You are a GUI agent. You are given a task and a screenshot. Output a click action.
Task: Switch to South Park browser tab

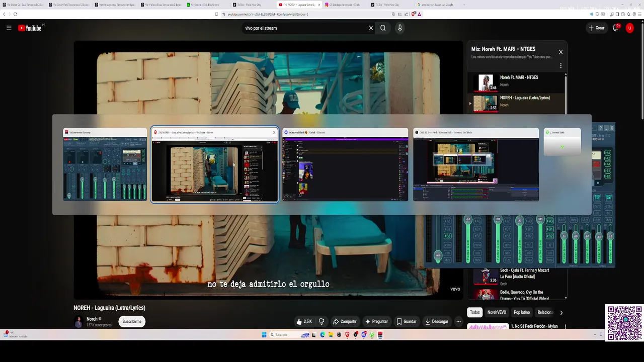coord(69,5)
